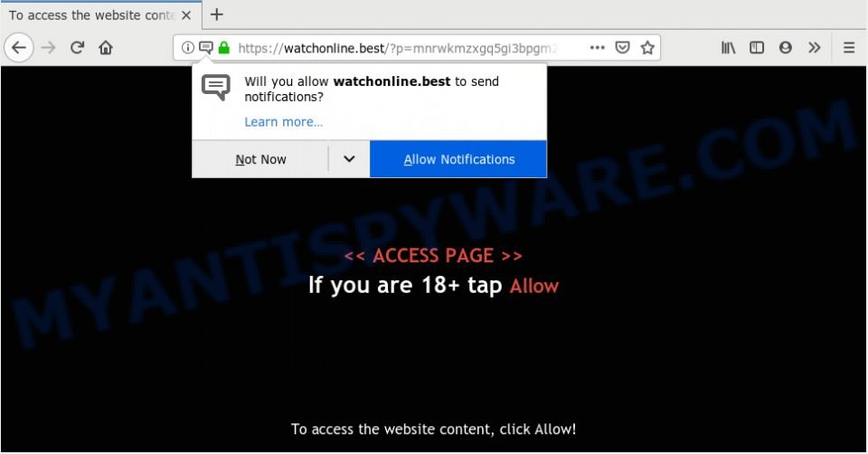This screenshot has height=454, width=868.
Task: Open the Library bookmarks and history menu
Action: (x=729, y=48)
